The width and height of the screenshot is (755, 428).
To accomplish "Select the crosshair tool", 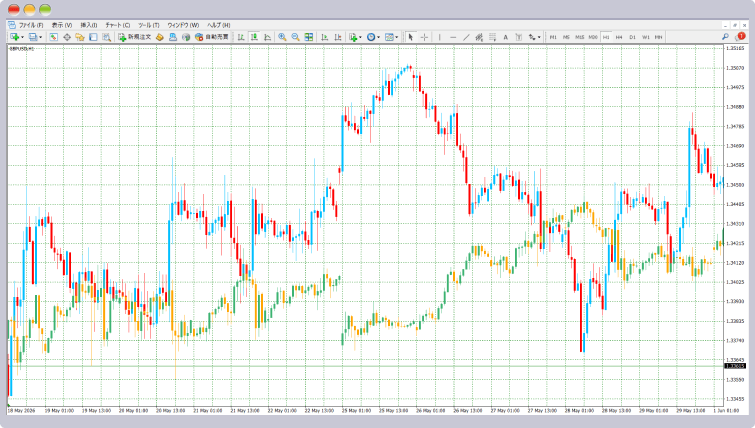I will [x=424, y=37].
